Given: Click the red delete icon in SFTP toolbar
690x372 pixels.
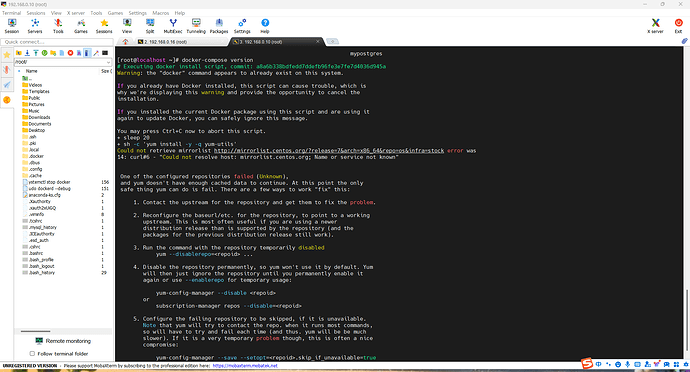Looking at the screenshot, I should [x=70, y=53].
